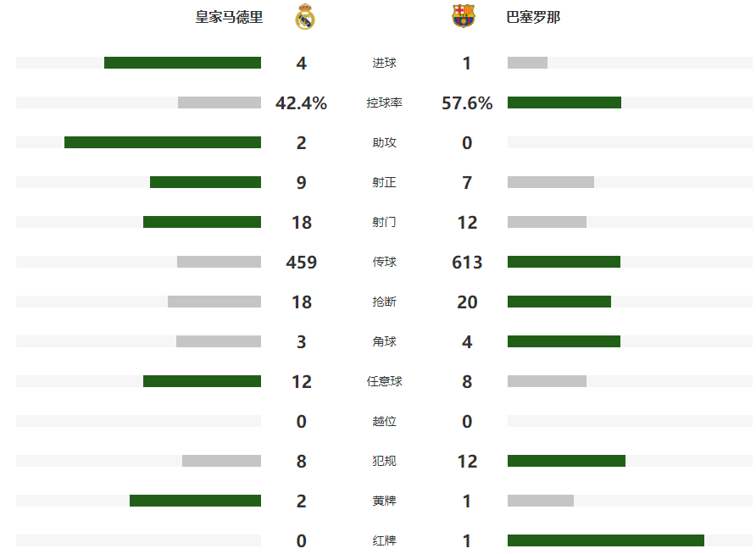The height and width of the screenshot is (554, 756).
Task: Click the Real Madrid crest icon
Action: coord(305,17)
